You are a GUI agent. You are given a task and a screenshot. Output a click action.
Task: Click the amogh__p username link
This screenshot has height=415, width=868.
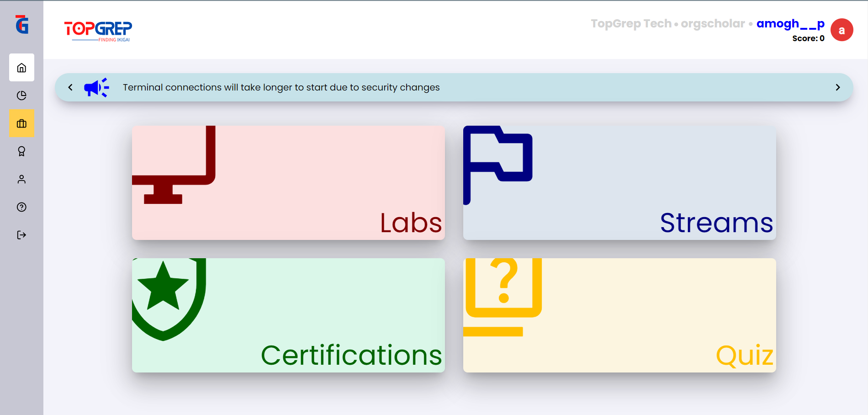[790, 24]
